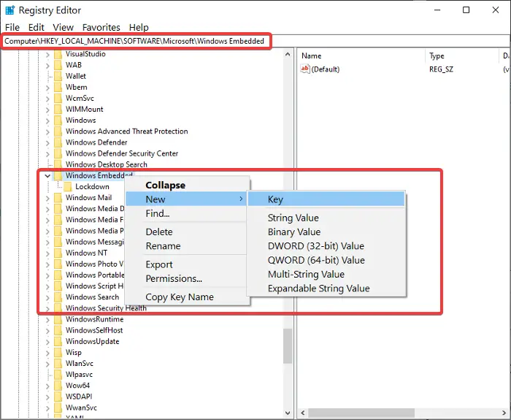Click the WwanSvc folder icon

pos(58,408)
